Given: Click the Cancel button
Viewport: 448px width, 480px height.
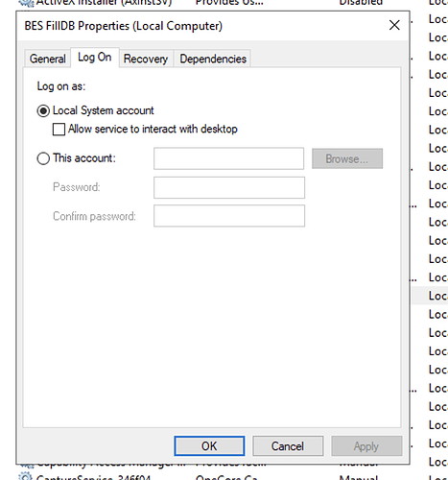Looking at the screenshot, I should (x=288, y=446).
